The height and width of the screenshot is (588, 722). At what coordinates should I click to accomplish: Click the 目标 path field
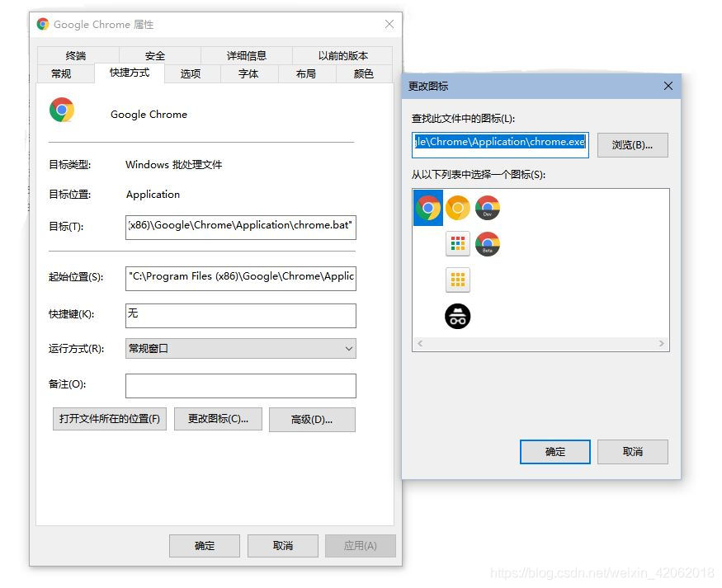[x=240, y=228]
